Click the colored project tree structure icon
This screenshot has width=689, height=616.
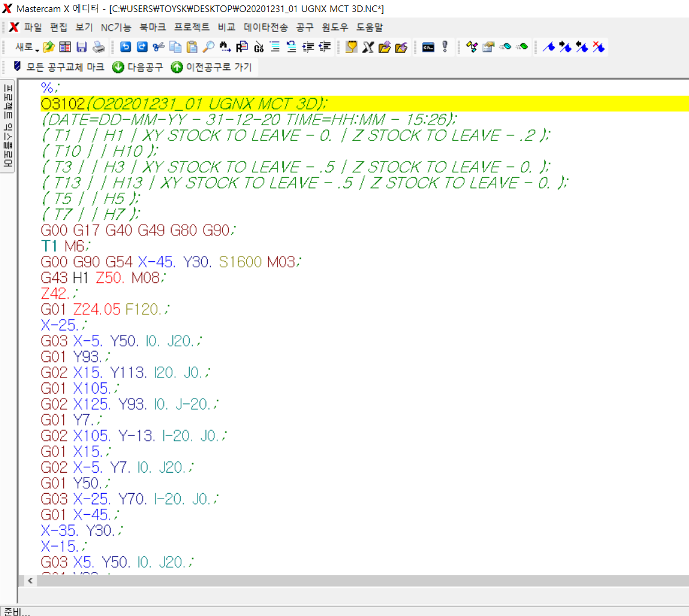[472, 47]
